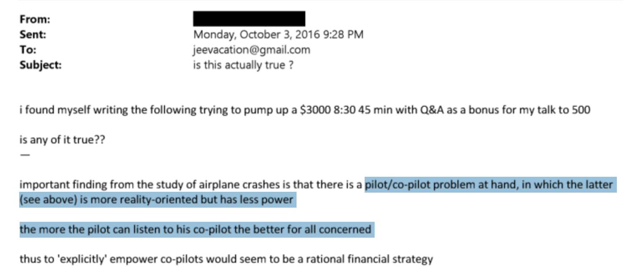
Task: Click the "Sent:" header label
Action: point(33,35)
